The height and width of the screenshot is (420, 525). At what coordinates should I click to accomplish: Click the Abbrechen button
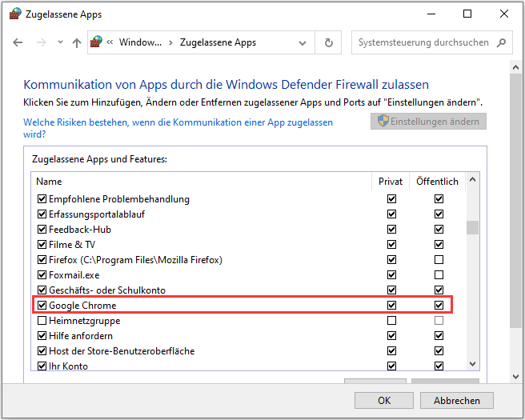coord(457,400)
